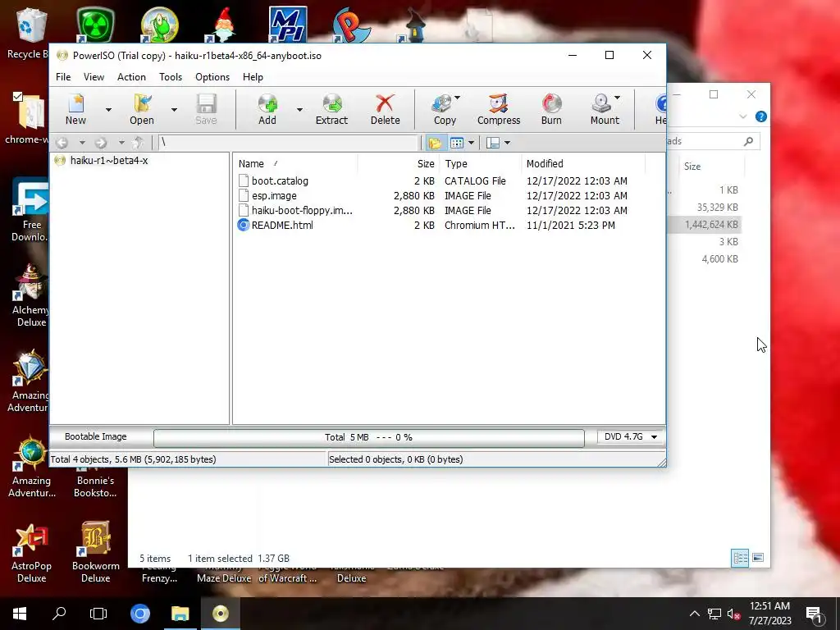Image resolution: width=840 pixels, height=630 pixels.
Task: Expand the Mount button dropdown arrow
Action: (x=617, y=98)
